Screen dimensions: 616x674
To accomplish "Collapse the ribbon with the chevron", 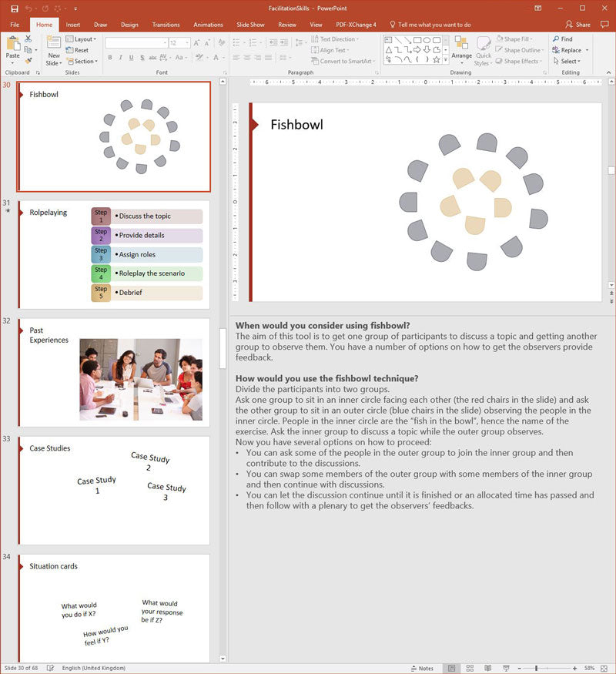I will point(609,72).
